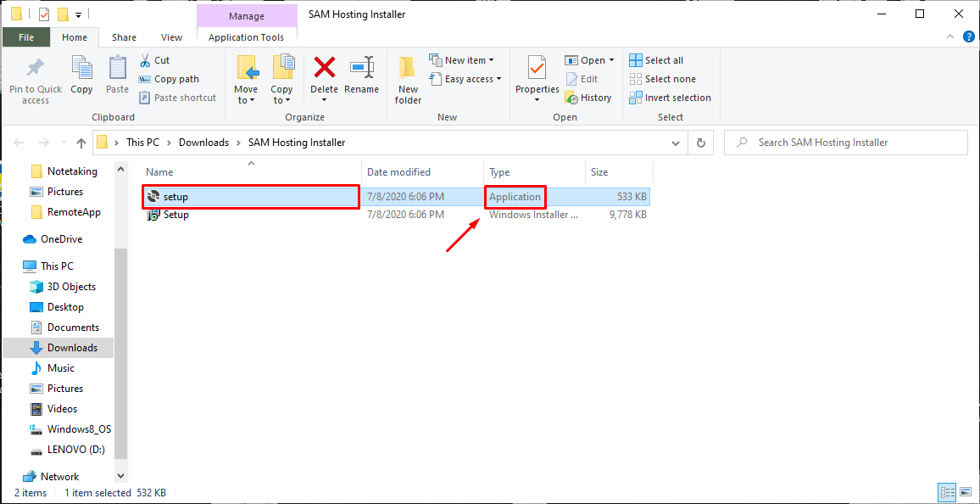
Task: Refresh the current folder view
Action: (701, 143)
